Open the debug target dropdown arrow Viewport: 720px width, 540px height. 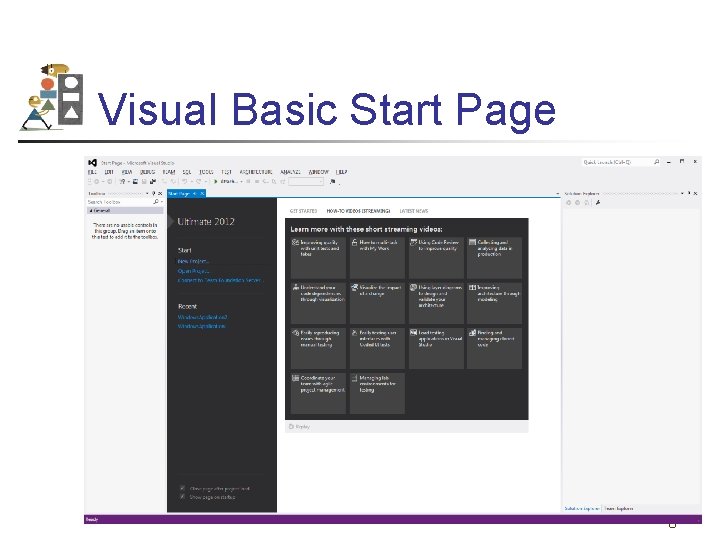(242, 182)
